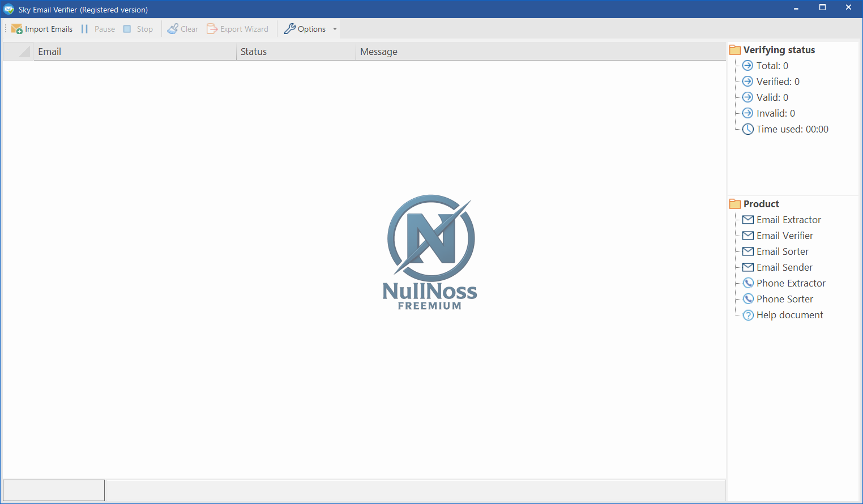The image size is (863, 504).
Task: Click the Import Emails envelope icon
Action: point(17,29)
